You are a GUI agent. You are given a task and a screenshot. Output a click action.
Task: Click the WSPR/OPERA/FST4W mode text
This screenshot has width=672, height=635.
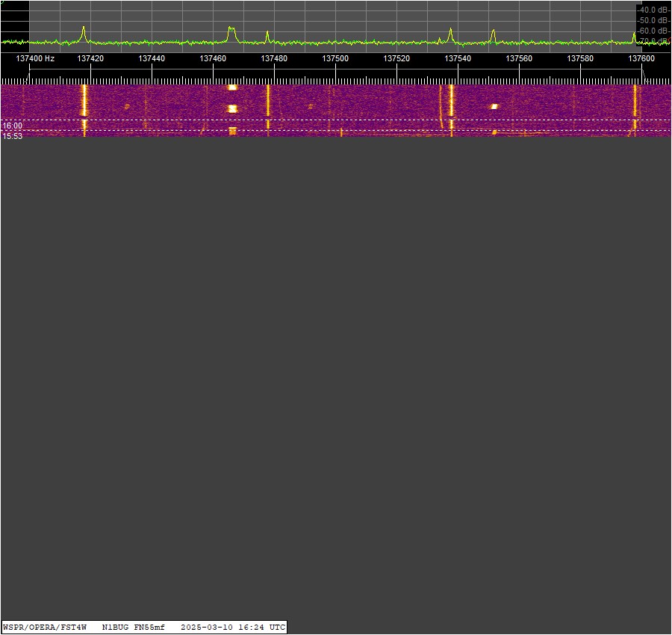coord(46,627)
